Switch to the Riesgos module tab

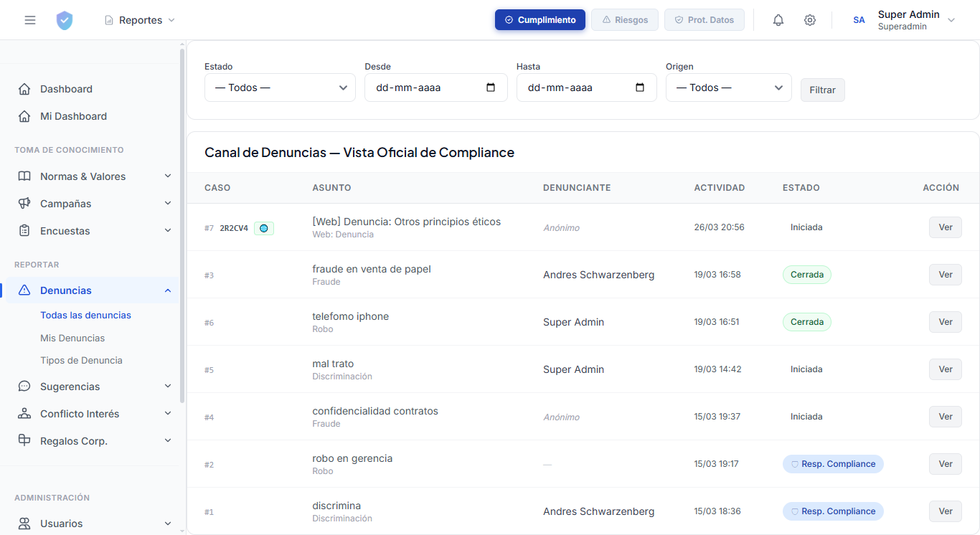tap(624, 20)
